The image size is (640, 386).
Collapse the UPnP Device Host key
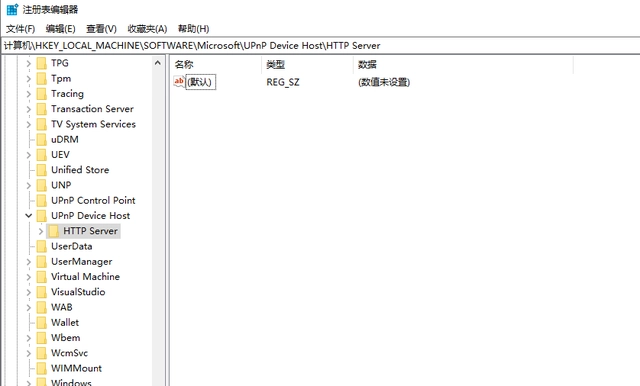(x=29, y=216)
